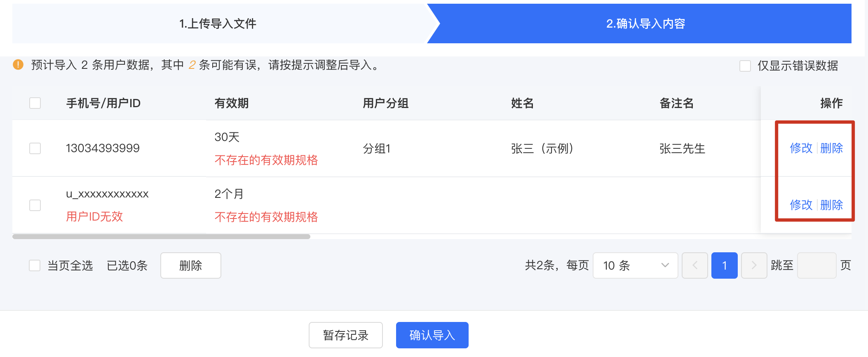This screenshot has width=868, height=357.
Task: Switch to step 1.上传导入文件
Action: (218, 23)
